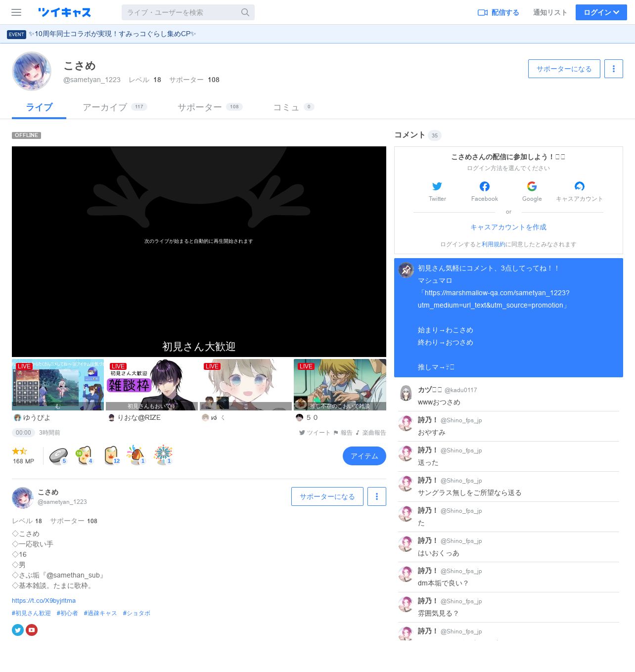The height and width of the screenshot is (672, 635).
Task: Click the コメント 35 count badge
Action: click(435, 135)
